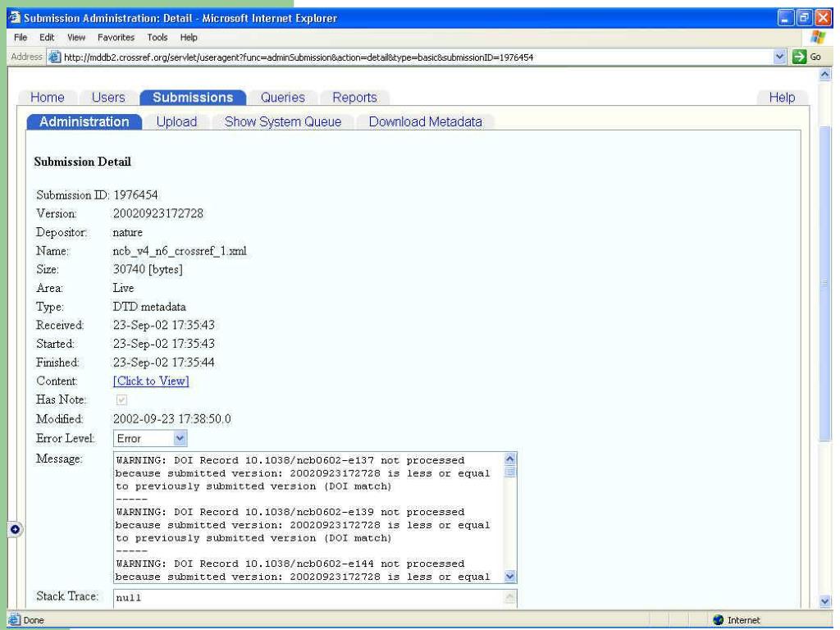Open the Edit menu
This screenshot has width=840, height=630.
[x=47, y=38]
